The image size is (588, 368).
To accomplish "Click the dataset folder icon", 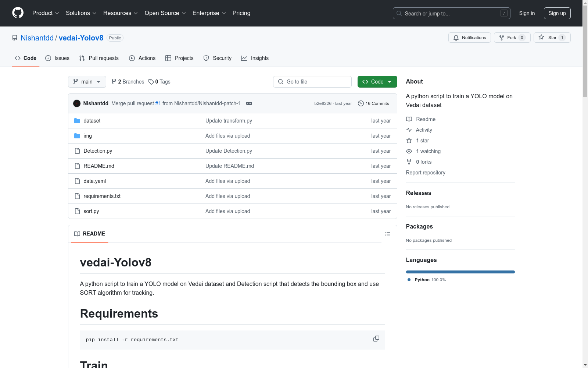I will click(x=77, y=121).
